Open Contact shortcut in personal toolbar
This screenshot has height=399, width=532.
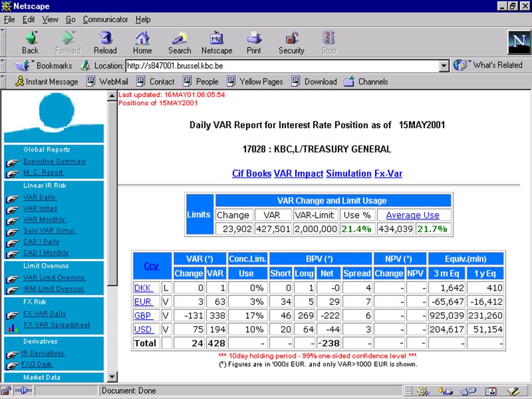pos(155,82)
